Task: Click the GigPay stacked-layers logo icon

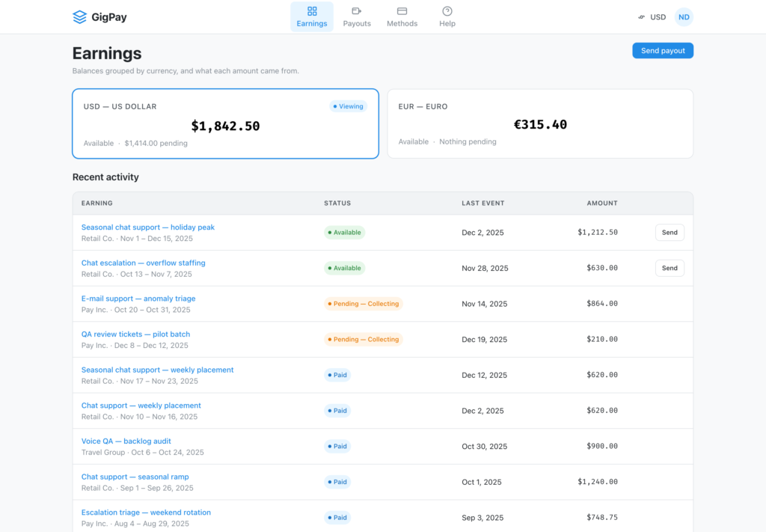Action: 79,17
